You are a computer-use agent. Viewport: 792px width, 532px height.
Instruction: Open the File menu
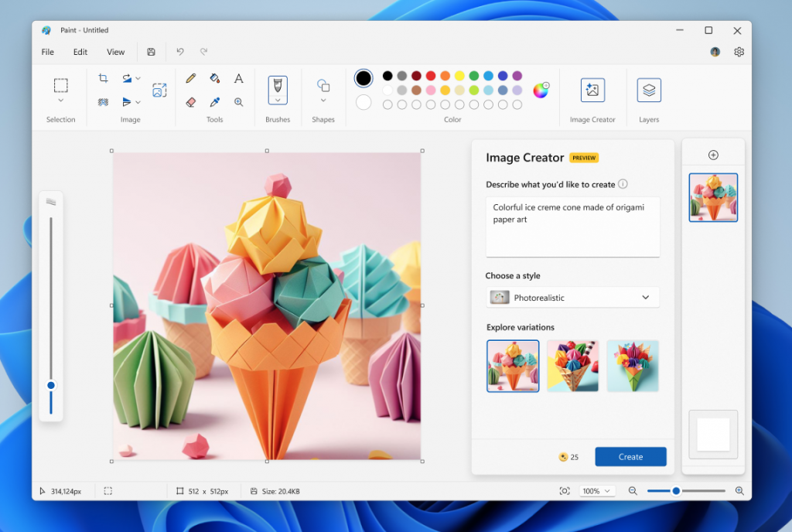[x=47, y=52]
